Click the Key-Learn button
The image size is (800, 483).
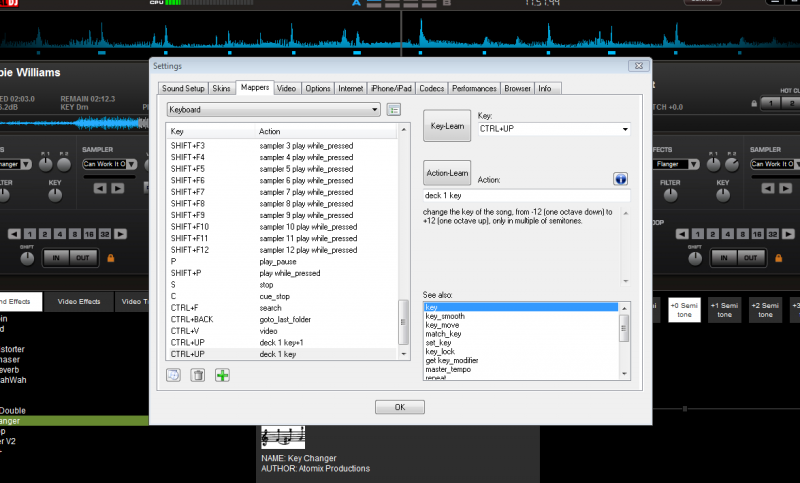[448, 127]
